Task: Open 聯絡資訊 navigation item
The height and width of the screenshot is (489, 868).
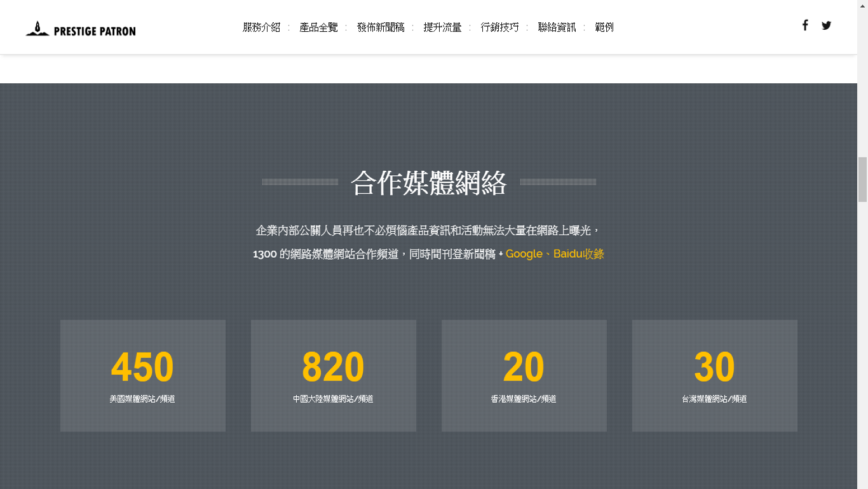Action: (x=557, y=27)
